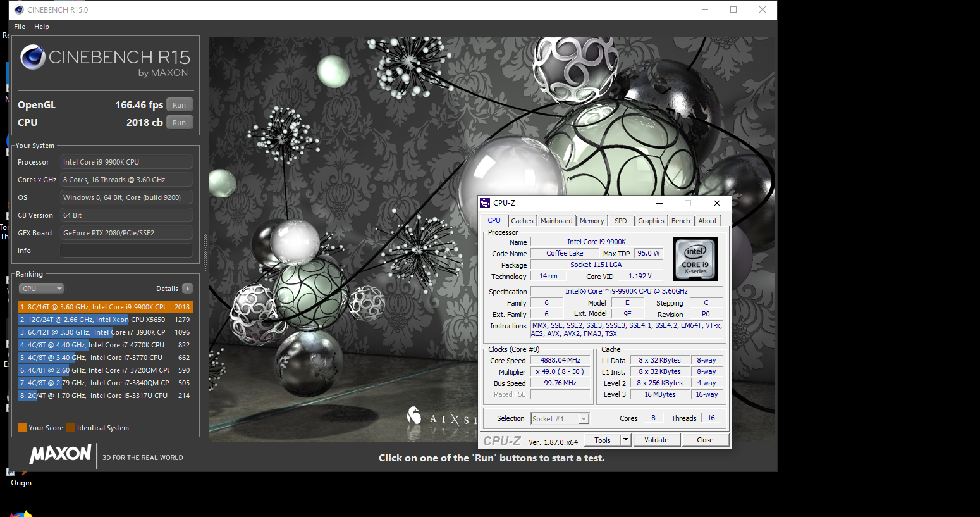Open the CPU ranking type dropdown

pyautogui.click(x=42, y=289)
